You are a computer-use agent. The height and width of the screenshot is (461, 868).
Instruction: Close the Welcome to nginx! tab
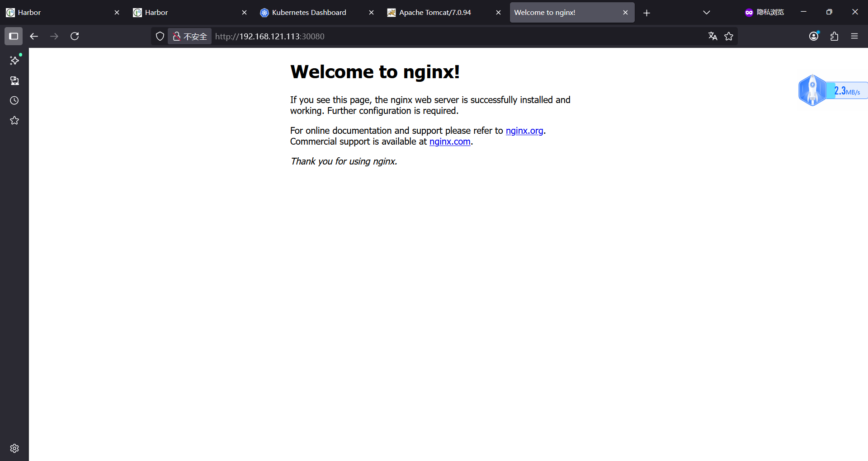(x=625, y=13)
